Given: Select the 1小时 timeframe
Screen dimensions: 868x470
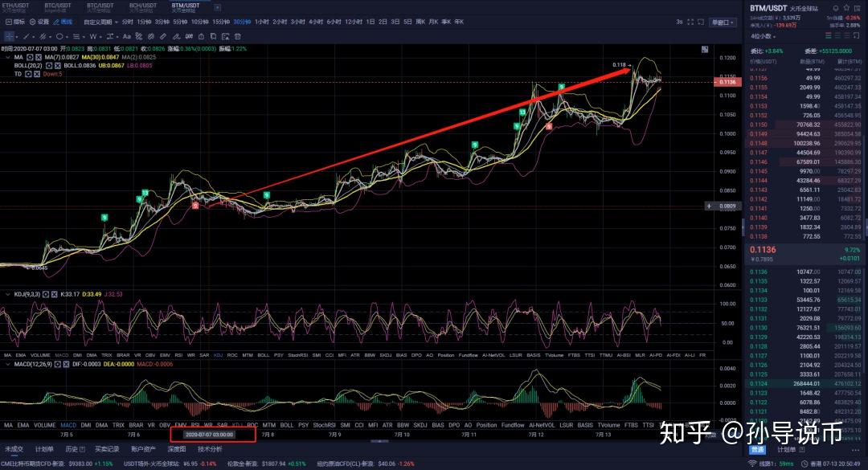Looking at the screenshot, I should pos(262,22).
